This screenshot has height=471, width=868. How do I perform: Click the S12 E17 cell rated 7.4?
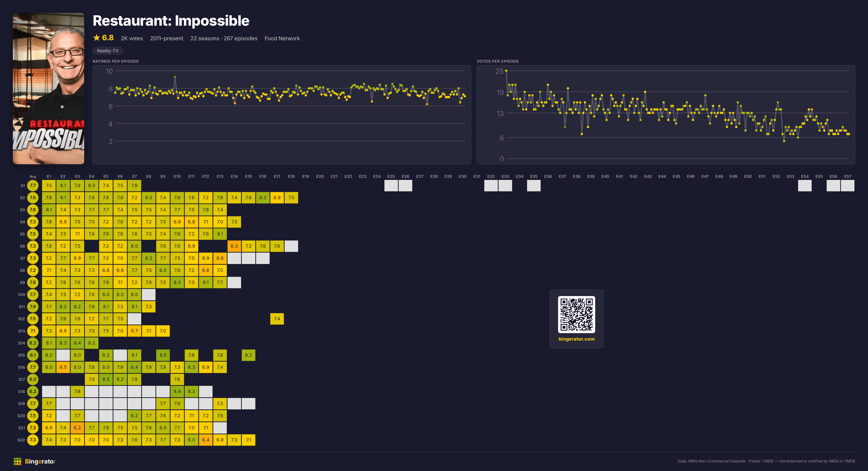pyautogui.click(x=277, y=319)
